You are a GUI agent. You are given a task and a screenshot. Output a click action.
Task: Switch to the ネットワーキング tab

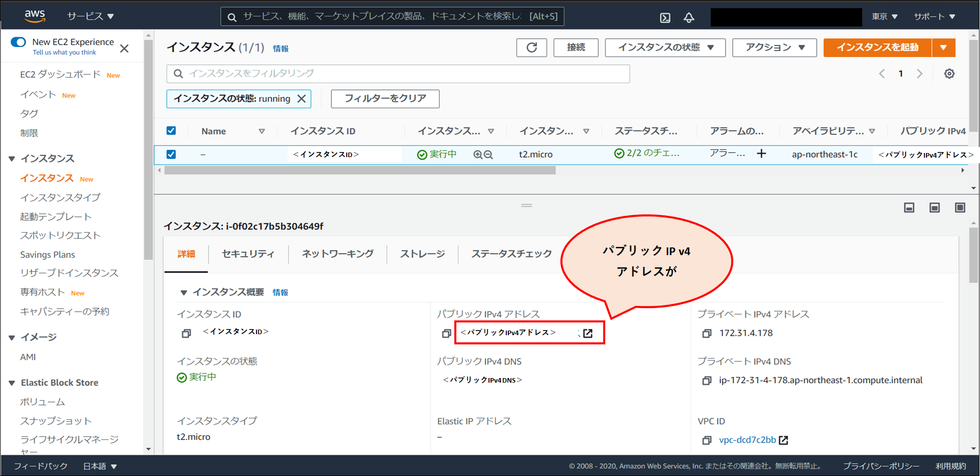[338, 254]
